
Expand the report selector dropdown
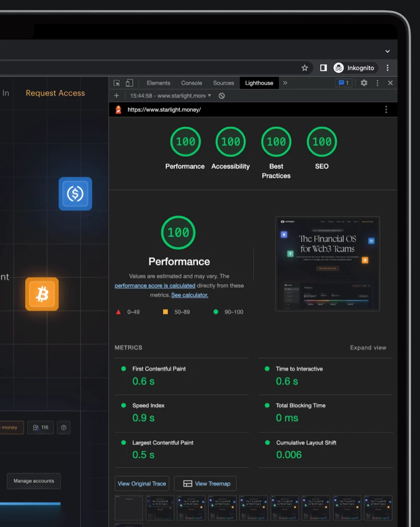209,96
